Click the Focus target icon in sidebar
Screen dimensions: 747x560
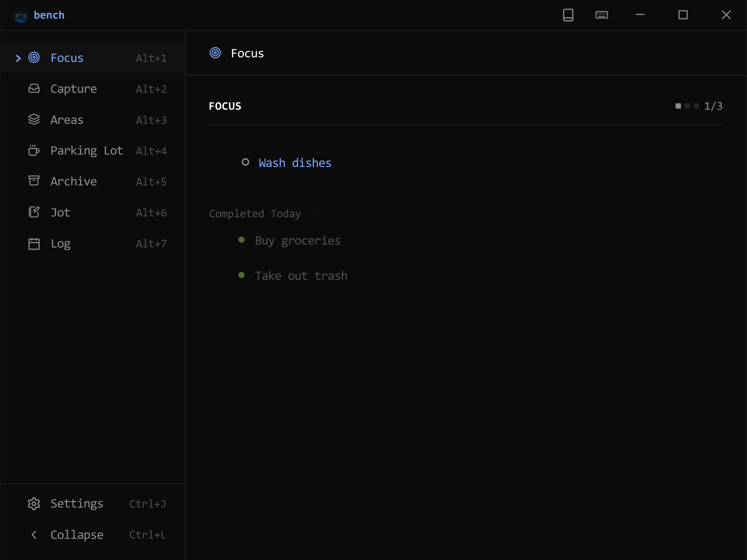tap(34, 58)
